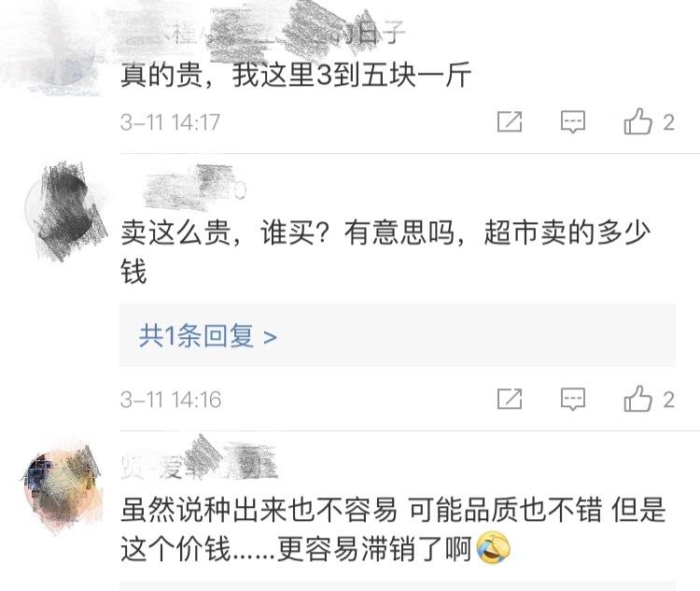The width and height of the screenshot is (700, 591).
Task: Open the third commenter's username above 虽然说种出来
Action: pyautogui.click(x=199, y=464)
